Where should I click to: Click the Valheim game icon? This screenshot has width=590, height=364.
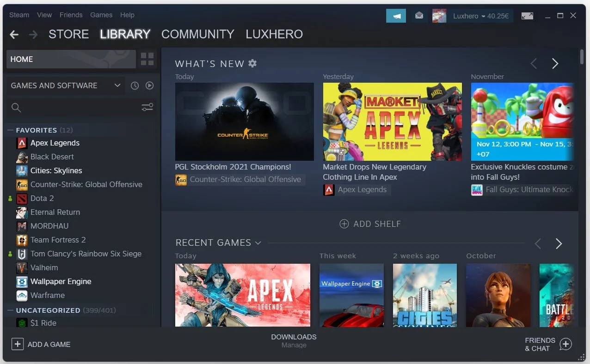pos(22,268)
